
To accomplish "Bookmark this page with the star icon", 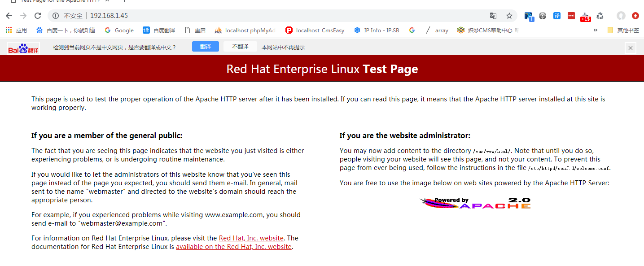I will click(x=509, y=16).
